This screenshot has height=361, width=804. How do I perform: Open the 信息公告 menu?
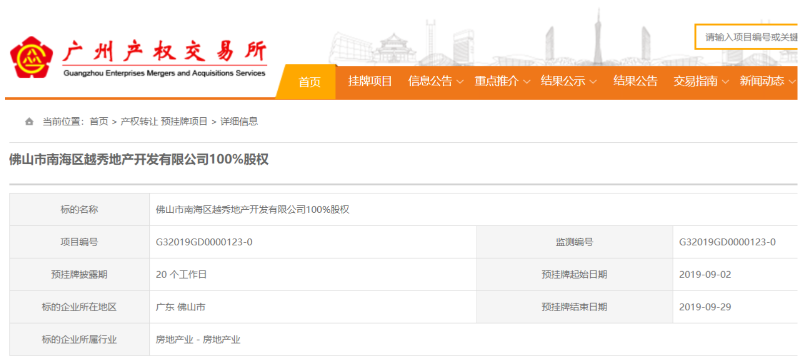430,81
